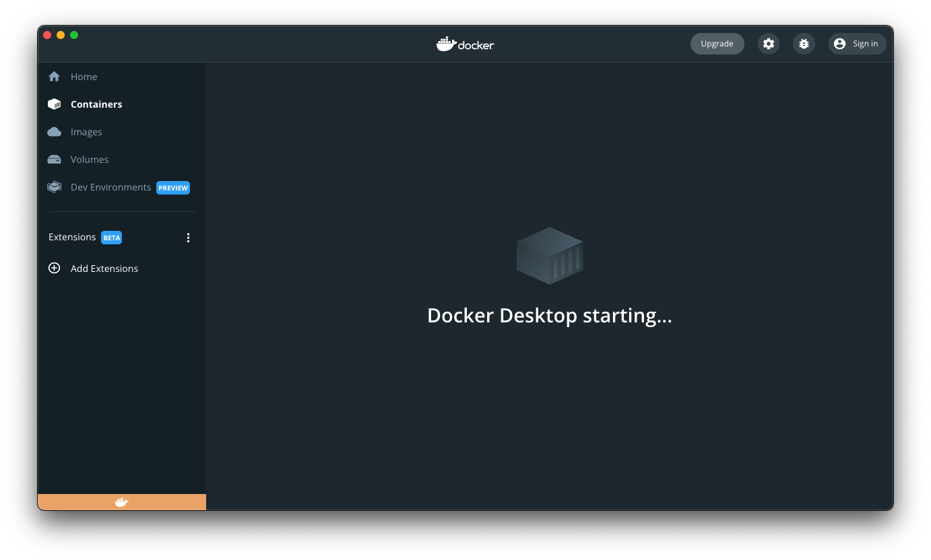This screenshot has width=931, height=560.
Task: Click the BETA badge next to Extensions
Action: click(111, 237)
